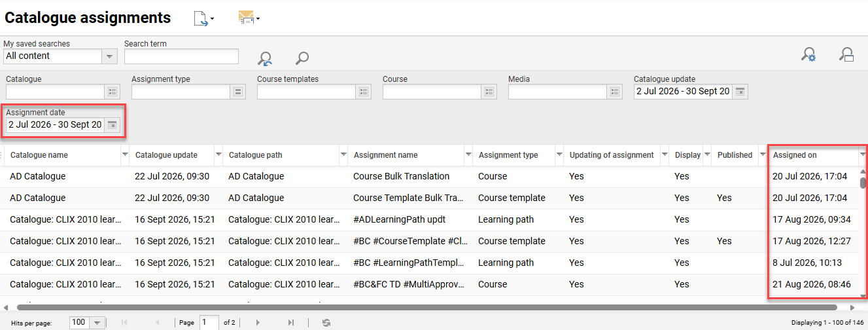Sort by Display column header

point(687,155)
